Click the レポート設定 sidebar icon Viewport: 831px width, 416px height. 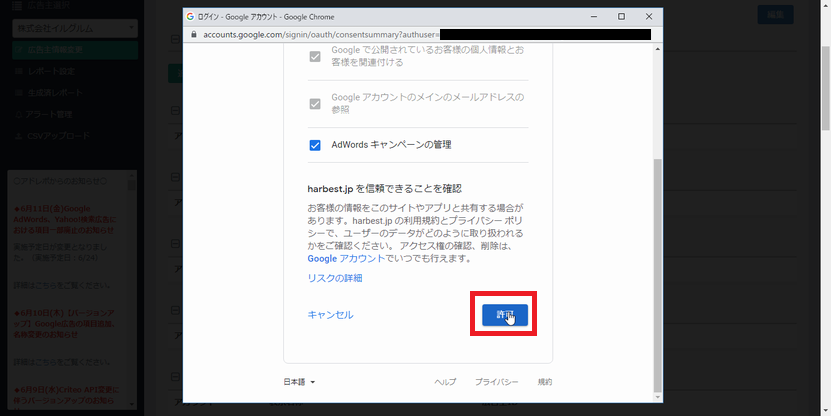click(19, 72)
